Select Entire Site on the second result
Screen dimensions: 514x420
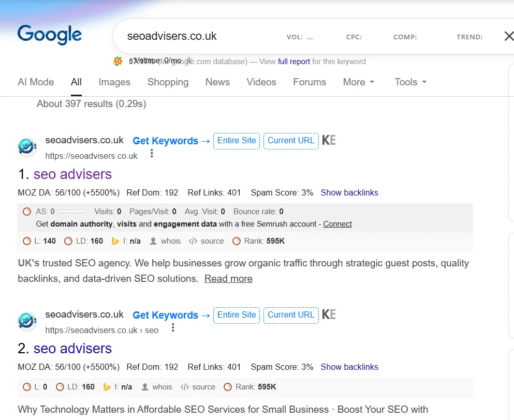(x=236, y=315)
